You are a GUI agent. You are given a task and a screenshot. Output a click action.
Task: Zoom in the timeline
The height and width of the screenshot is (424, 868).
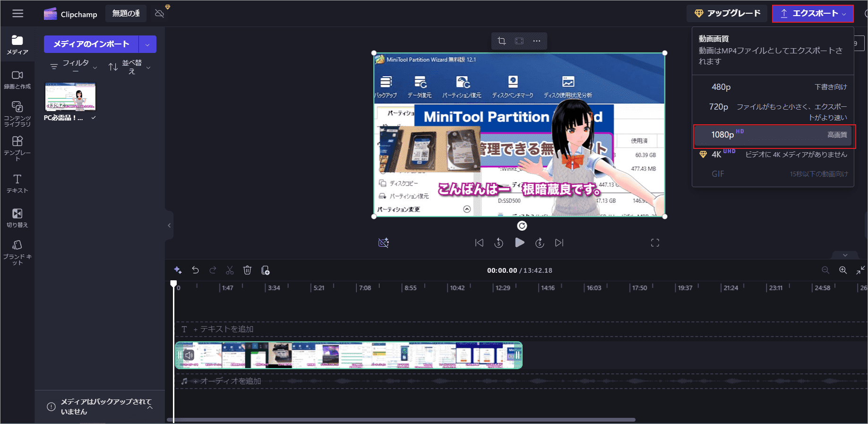(x=843, y=270)
